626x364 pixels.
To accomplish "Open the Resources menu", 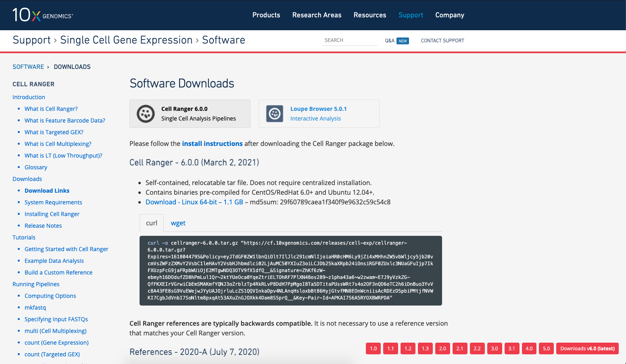I will [x=370, y=15].
